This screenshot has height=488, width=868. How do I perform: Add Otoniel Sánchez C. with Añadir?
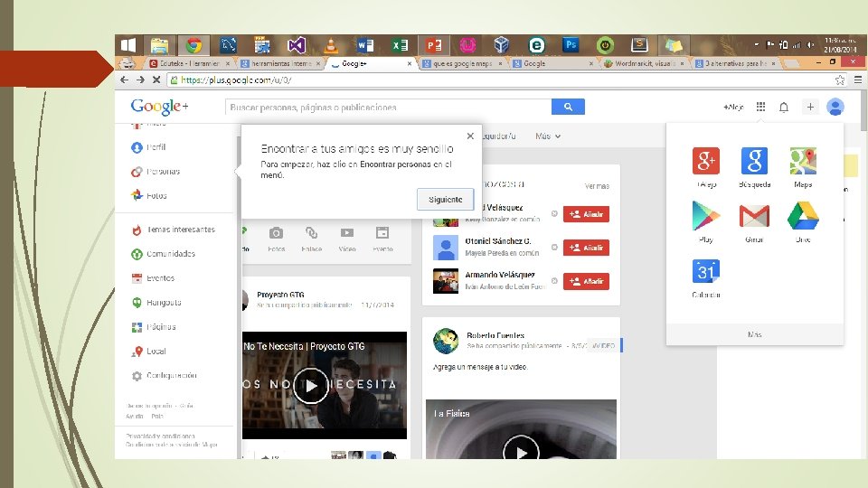(586, 248)
